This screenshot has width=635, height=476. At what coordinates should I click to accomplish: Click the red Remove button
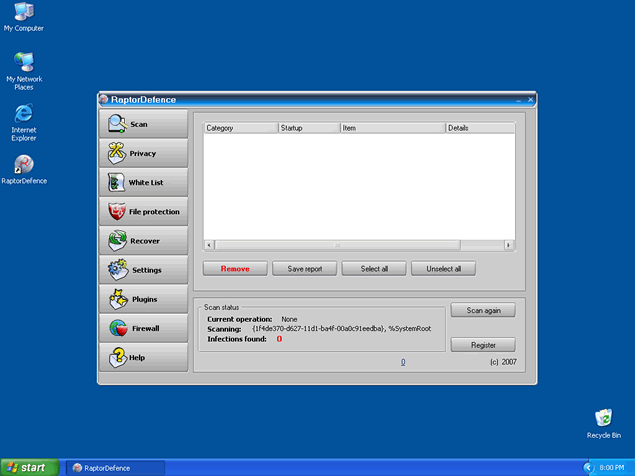click(235, 269)
